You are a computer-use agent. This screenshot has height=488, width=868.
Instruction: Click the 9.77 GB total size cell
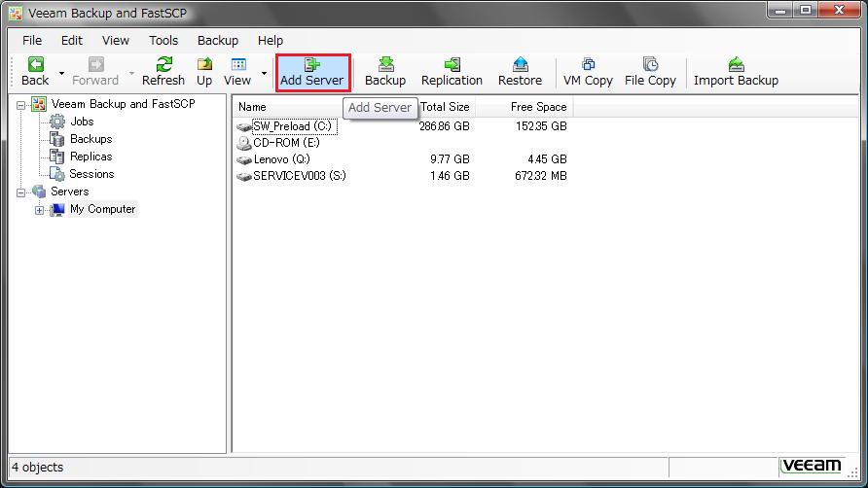pos(450,159)
